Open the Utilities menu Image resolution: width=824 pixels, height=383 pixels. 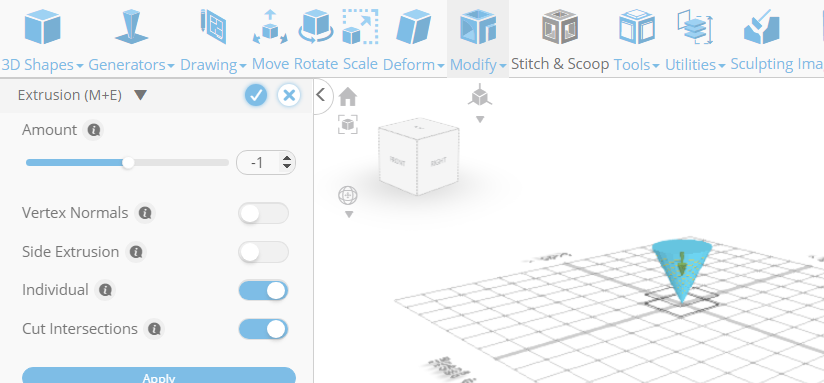(695, 65)
